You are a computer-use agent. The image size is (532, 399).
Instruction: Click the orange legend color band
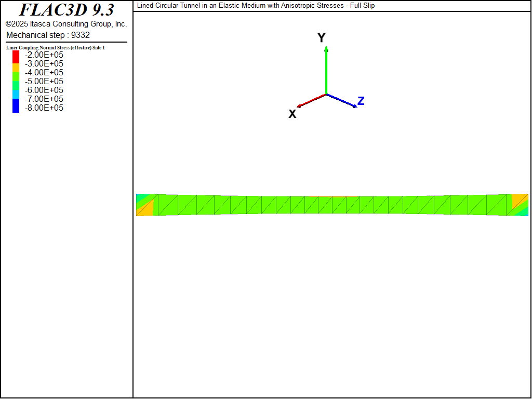(x=16, y=68)
